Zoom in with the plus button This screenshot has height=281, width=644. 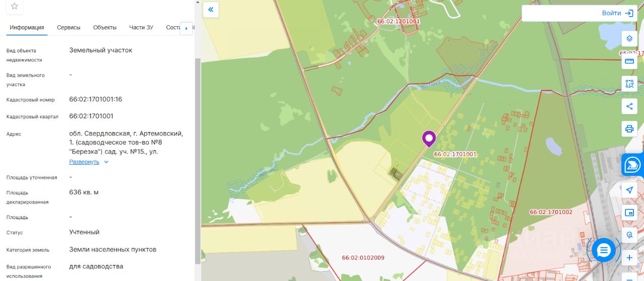(x=629, y=258)
